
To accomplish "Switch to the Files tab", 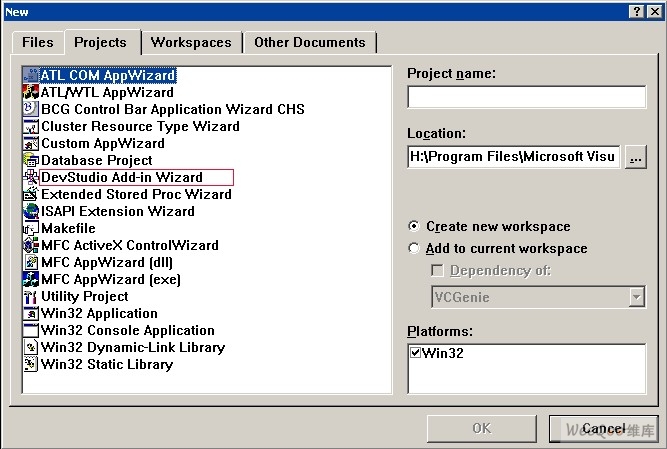I will tap(38, 43).
